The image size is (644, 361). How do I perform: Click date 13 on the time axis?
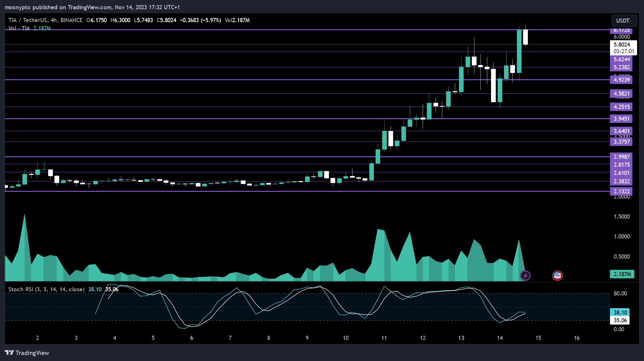[461, 338]
